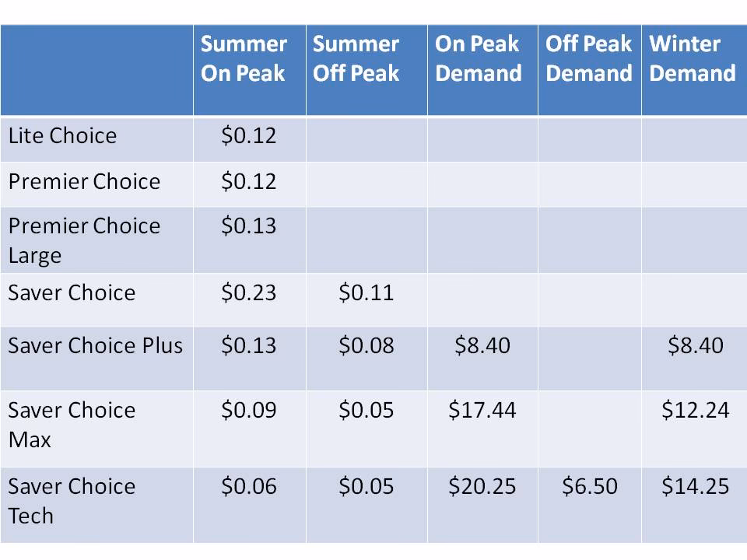Click the $0.06 Summer On Peak value
The width and height of the screenshot is (747, 560).
[248, 486]
